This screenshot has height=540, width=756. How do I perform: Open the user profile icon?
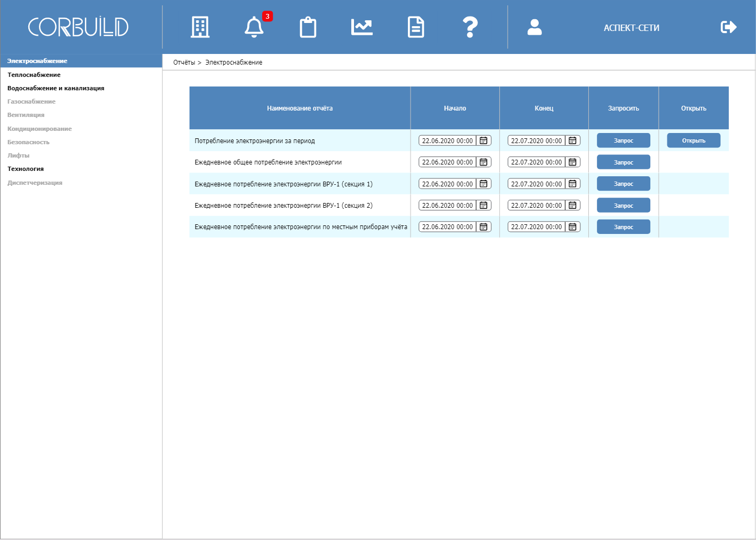pos(534,27)
